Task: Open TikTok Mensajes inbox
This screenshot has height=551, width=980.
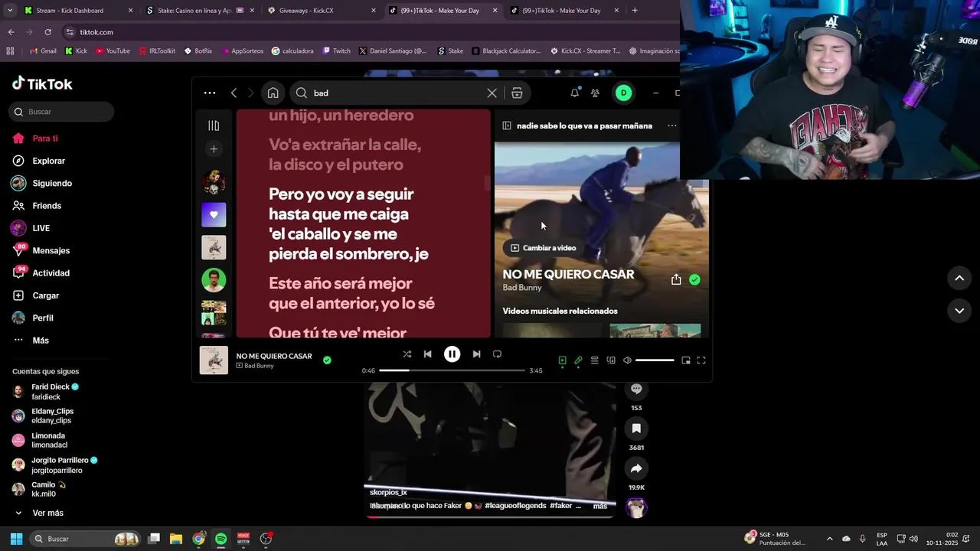Action: (41, 250)
